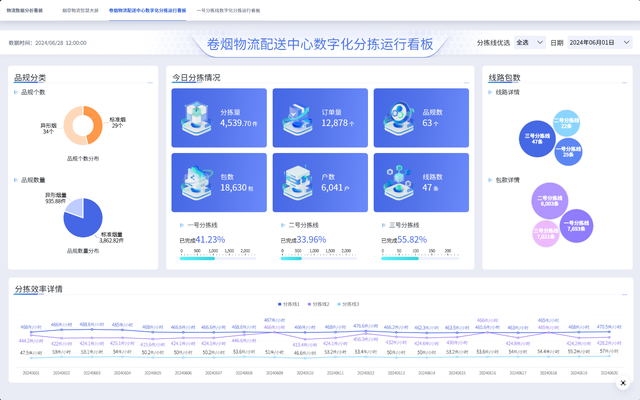This screenshot has height=400, width=640.
Task: Click the 二号分拣线 33.96% progress bar
Action: pos(319,258)
